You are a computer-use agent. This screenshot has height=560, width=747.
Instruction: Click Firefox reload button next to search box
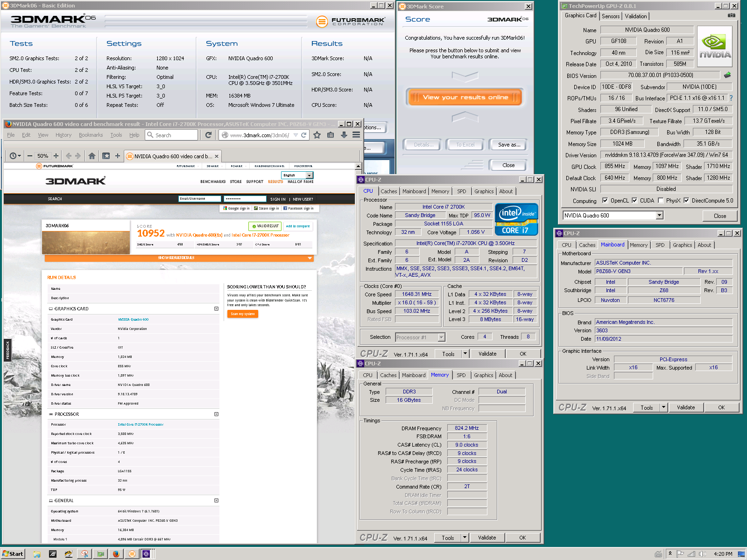(x=208, y=135)
